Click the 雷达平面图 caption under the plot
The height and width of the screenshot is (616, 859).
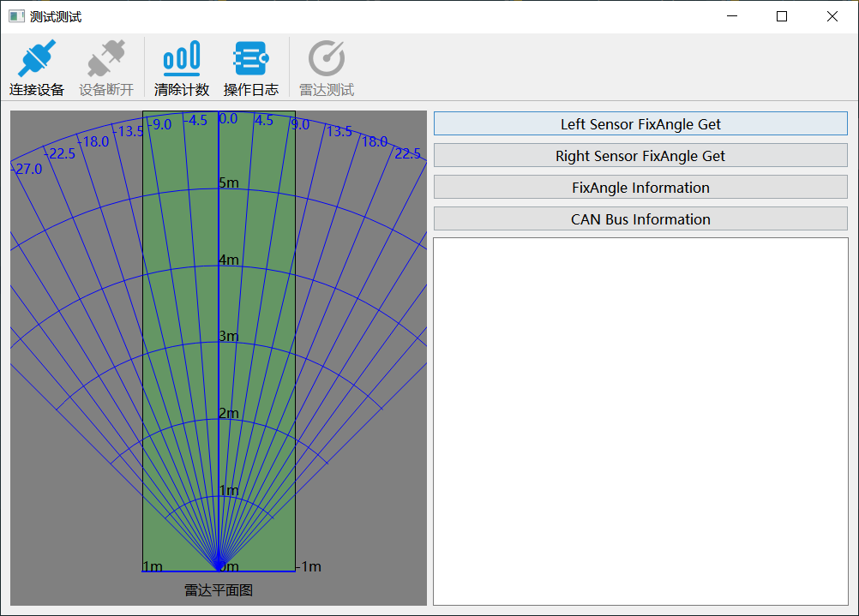[x=218, y=590]
